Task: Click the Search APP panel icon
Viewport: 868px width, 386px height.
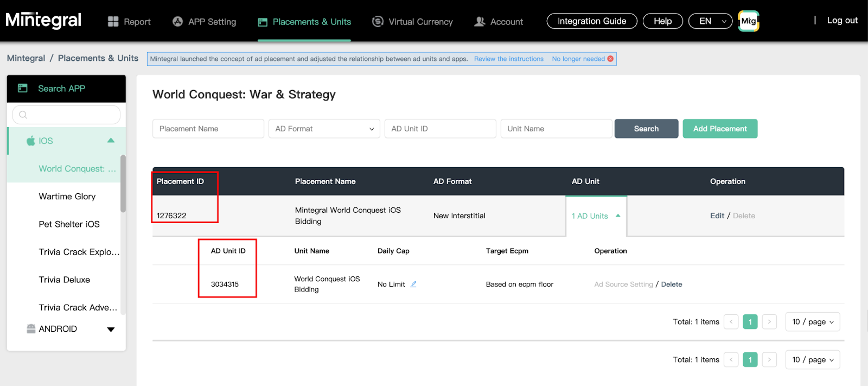Action: point(23,88)
